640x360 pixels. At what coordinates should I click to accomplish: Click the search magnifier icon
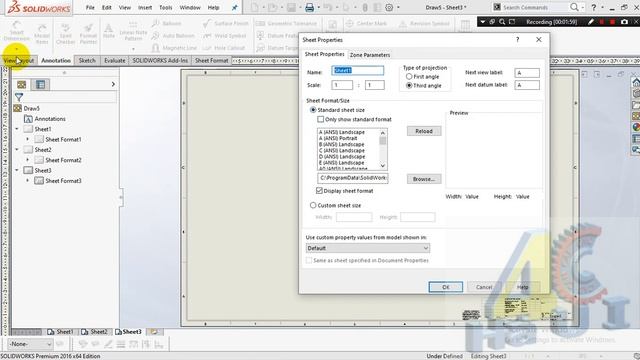[x=574, y=7]
